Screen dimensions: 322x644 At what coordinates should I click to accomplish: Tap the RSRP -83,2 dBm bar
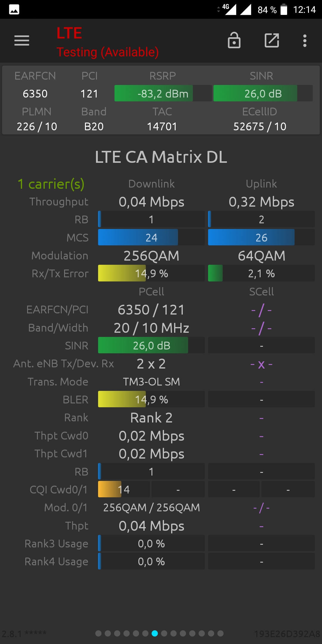coord(163,93)
